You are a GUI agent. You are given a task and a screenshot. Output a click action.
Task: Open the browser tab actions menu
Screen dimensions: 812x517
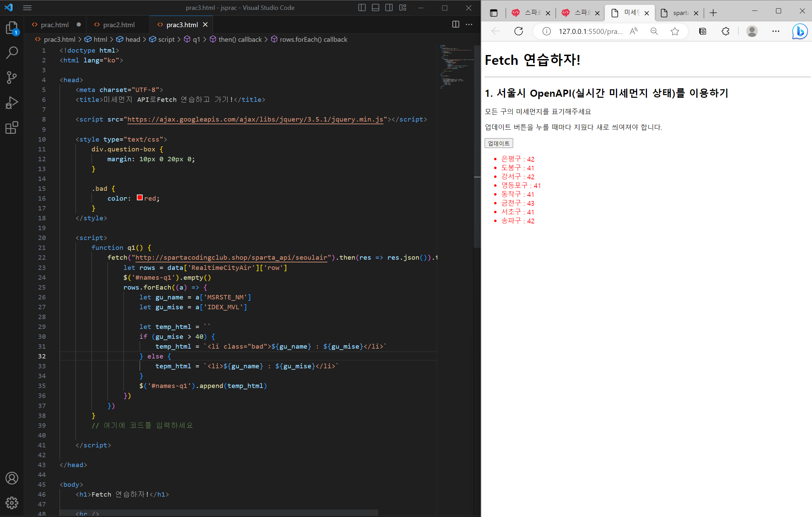click(494, 13)
